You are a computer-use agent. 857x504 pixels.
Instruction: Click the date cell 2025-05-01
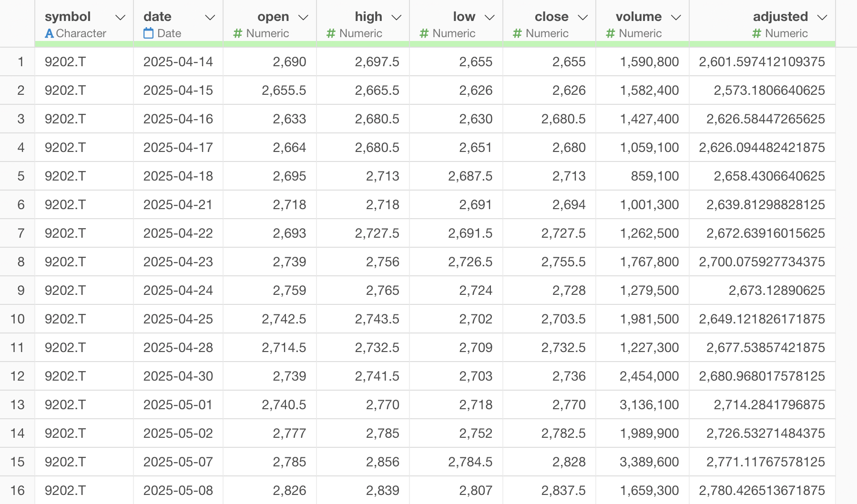tap(178, 404)
